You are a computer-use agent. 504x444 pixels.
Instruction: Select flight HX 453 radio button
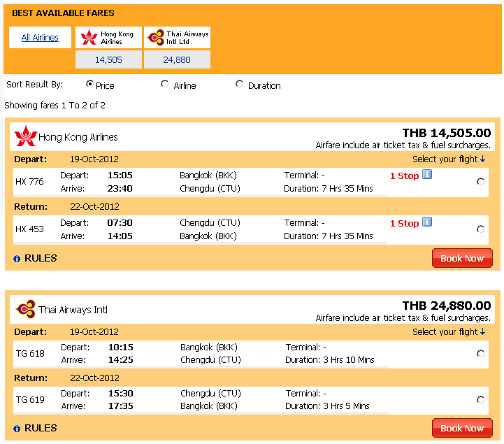click(480, 229)
